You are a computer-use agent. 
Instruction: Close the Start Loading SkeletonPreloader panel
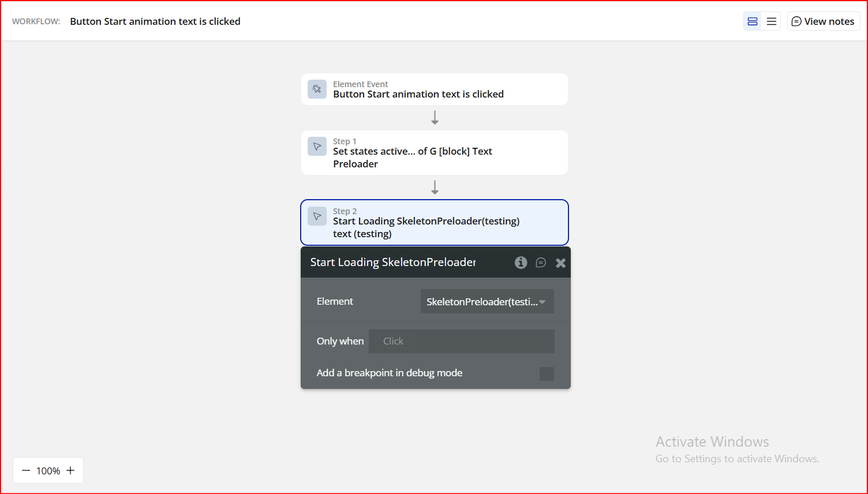coord(560,263)
